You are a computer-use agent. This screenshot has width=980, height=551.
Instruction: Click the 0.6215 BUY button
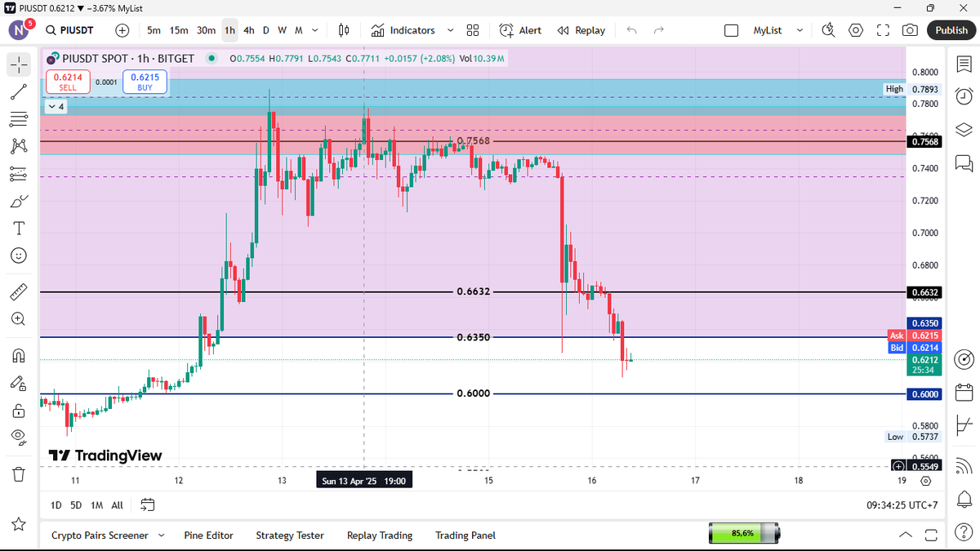coord(145,82)
